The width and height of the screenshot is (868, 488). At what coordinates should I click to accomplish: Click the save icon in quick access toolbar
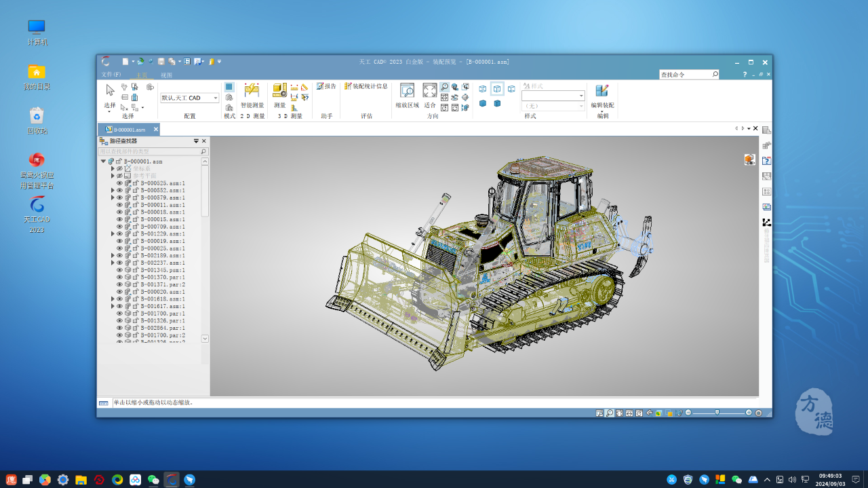[161, 61]
